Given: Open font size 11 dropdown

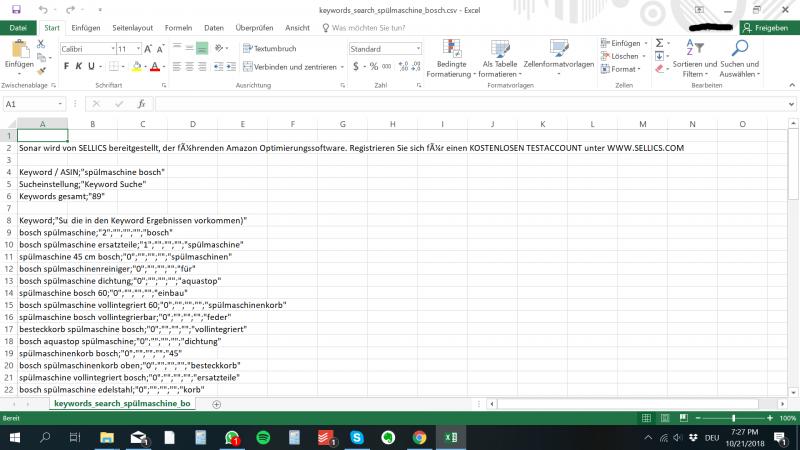Looking at the screenshot, I should click(138, 49).
